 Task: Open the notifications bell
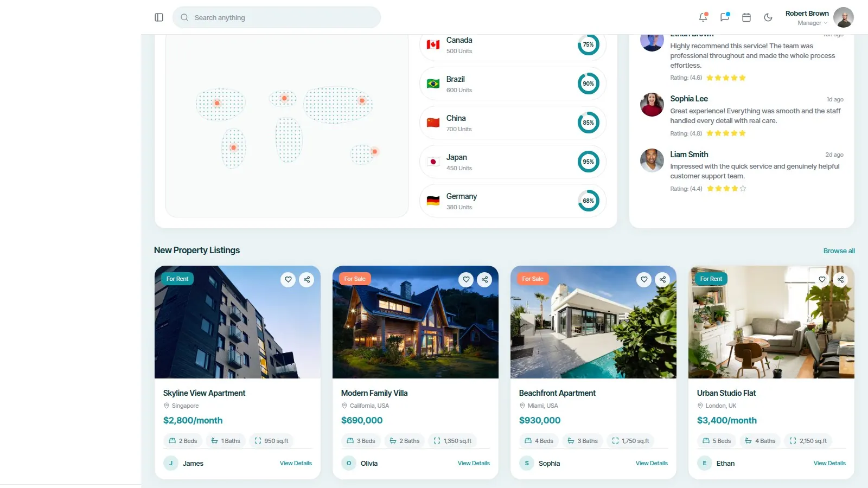pyautogui.click(x=703, y=17)
